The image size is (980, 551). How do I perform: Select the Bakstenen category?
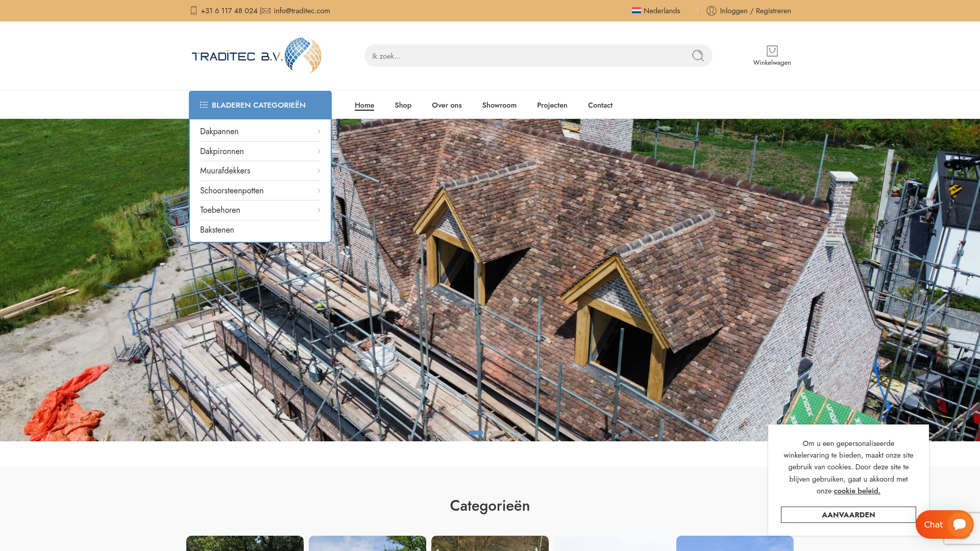tap(217, 230)
